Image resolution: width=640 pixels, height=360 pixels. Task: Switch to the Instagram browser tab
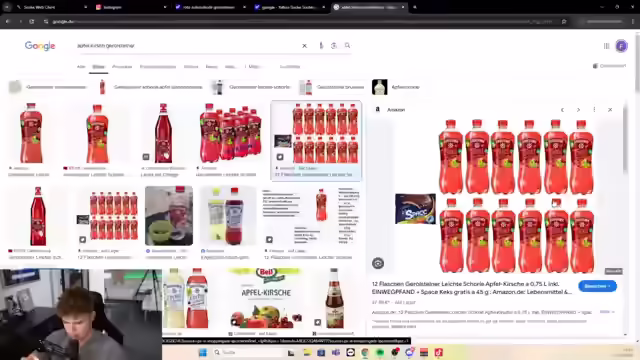point(131,7)
